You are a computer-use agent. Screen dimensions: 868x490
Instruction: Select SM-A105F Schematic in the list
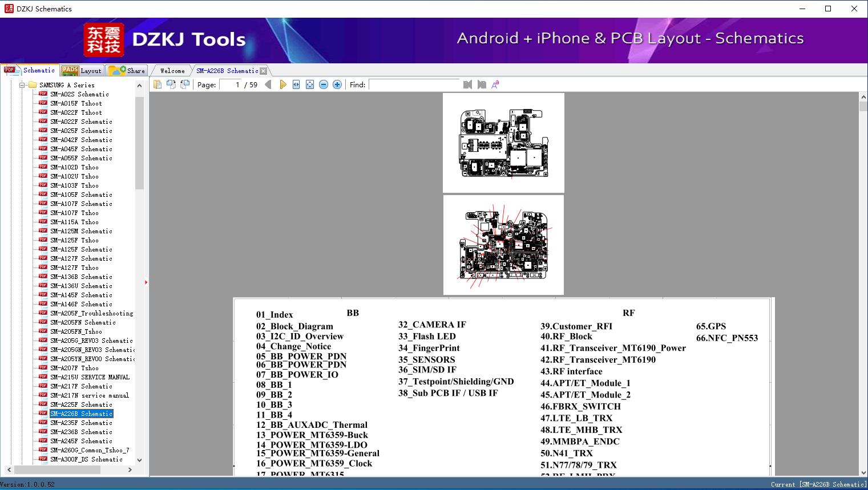[x=81, y=195]
